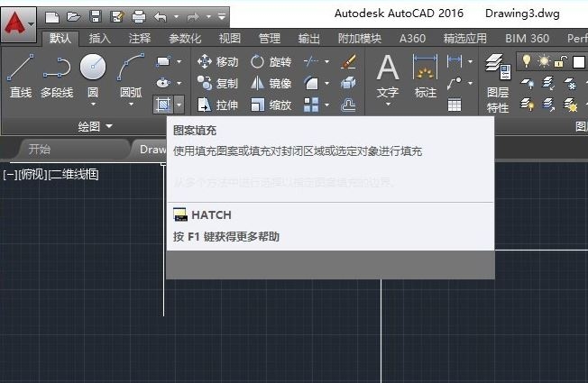Click the white layer color swatch

click(x=578, y=62)
